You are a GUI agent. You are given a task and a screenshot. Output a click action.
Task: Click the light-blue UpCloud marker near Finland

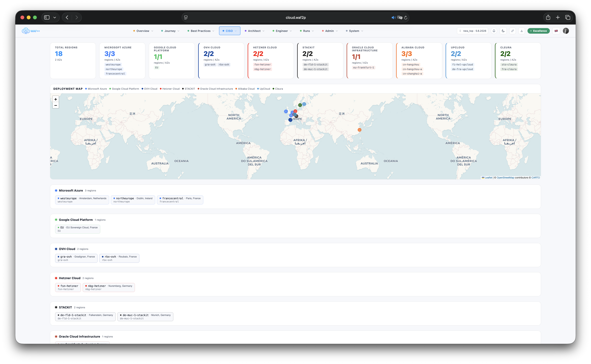tap(304, 104)
